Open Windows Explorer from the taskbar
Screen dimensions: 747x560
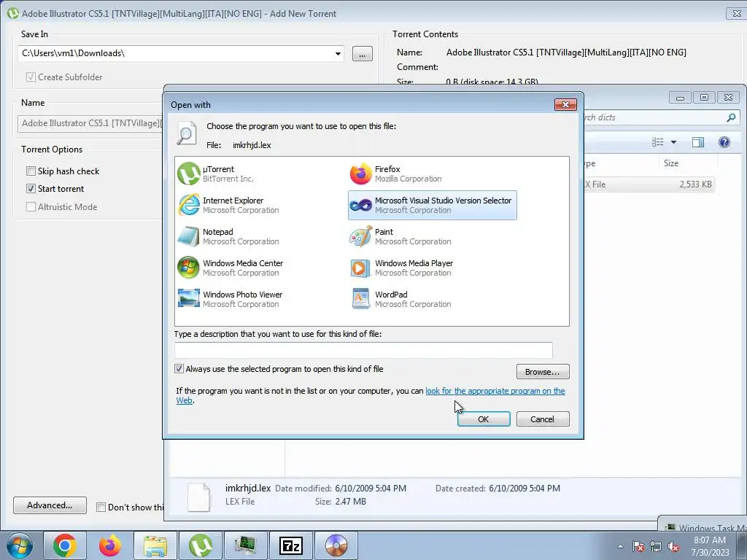[x=155, y=545]
